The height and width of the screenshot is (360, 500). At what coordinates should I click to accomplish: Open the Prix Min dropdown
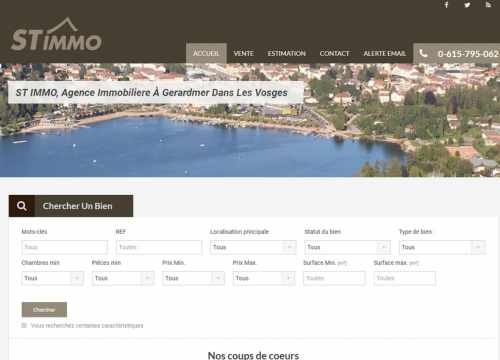tap(194, 278)
